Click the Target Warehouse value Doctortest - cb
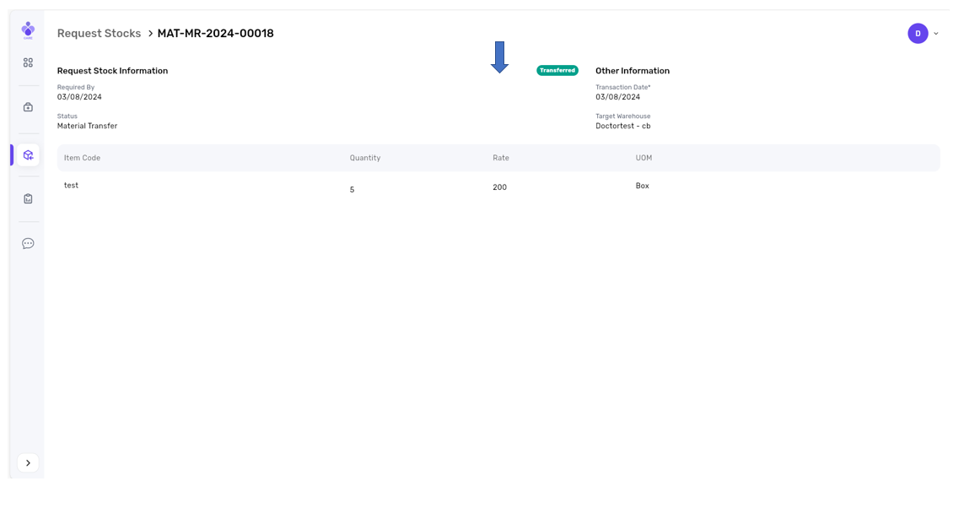980x508 pixels. (622, 126)
